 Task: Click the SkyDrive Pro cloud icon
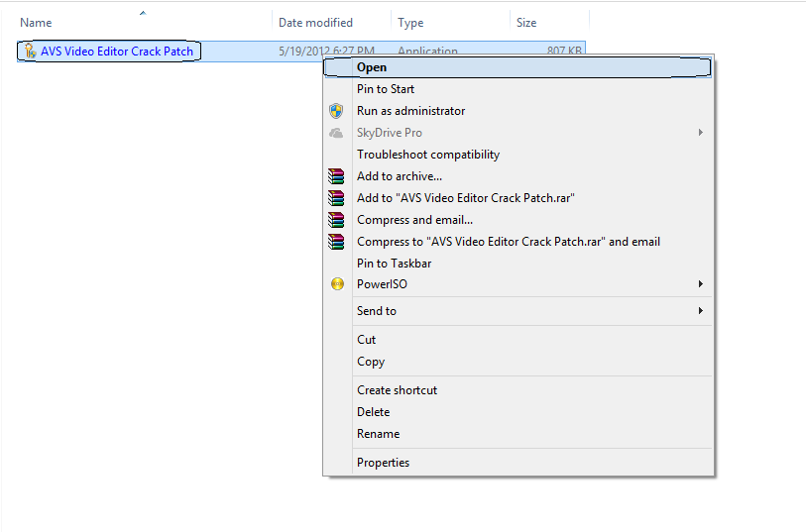click(336, 133)
